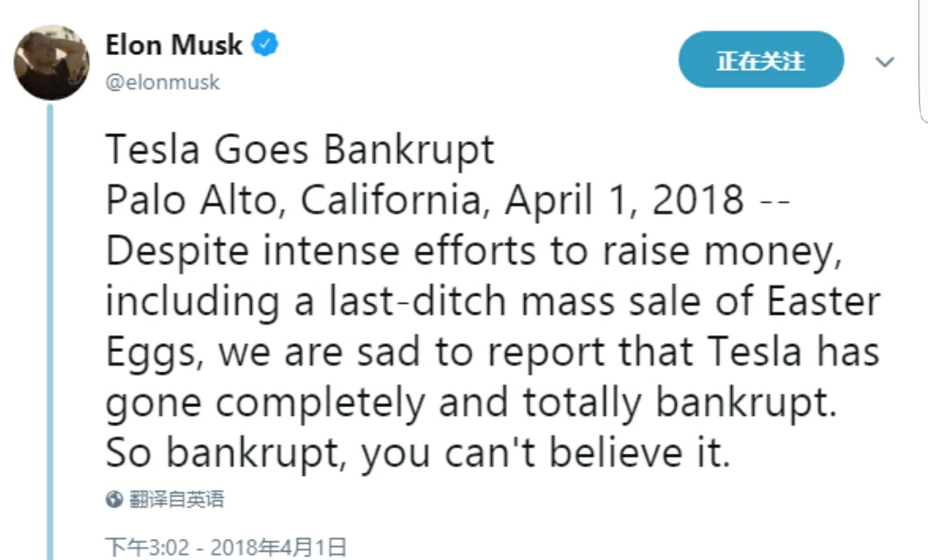The width and height of the screenshot is (928, 560).
Task: Click "April 1, 2018" in the tweet body
Action: [624, 199]
